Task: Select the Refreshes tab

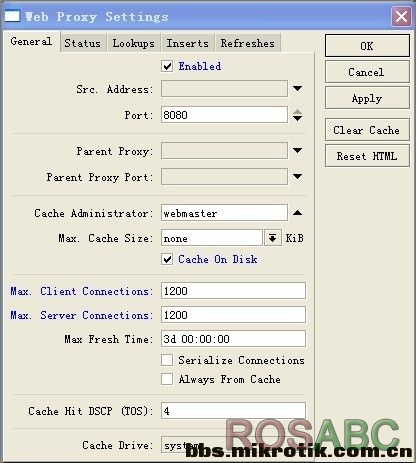Action: click(248, 43)
